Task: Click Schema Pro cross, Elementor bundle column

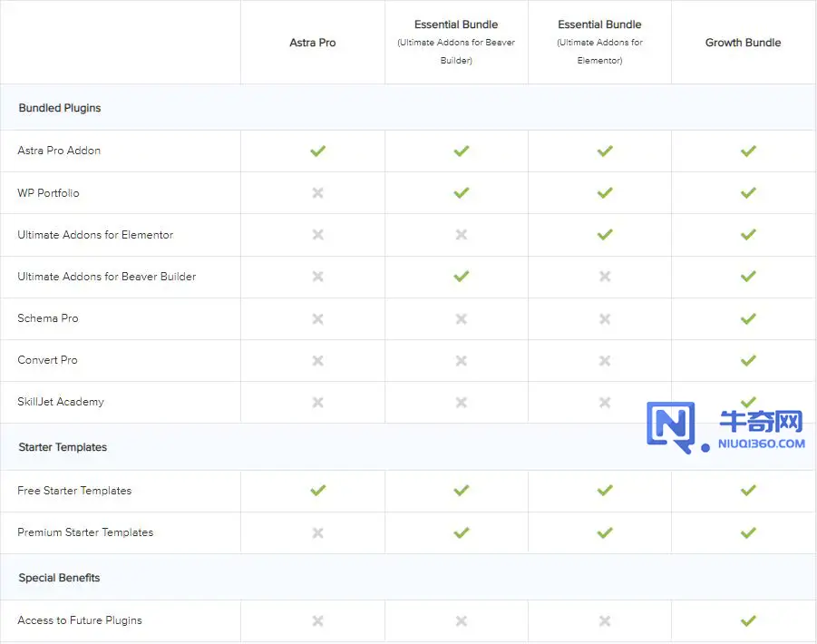Action: pyautogui.click(x=605, y=319)
